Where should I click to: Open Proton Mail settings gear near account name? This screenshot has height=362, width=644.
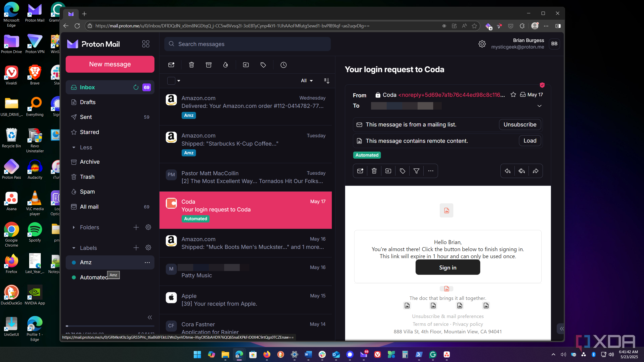482,44
